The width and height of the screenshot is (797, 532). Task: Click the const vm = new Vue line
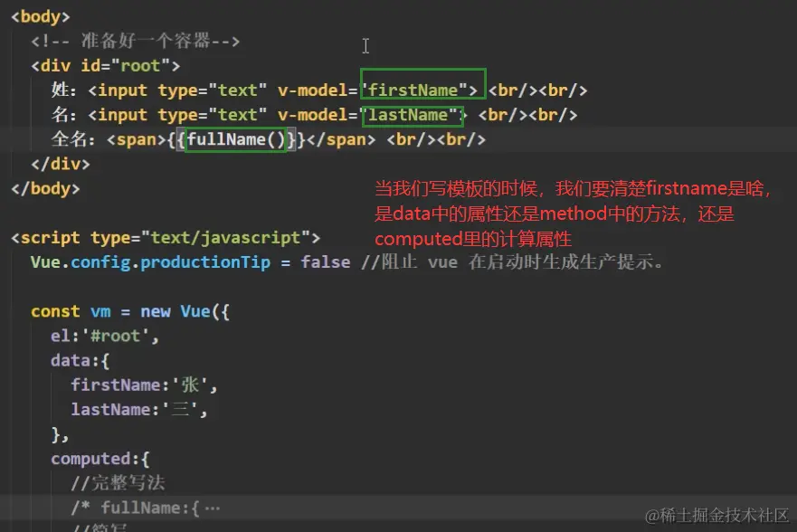click(x=130, y=311)
